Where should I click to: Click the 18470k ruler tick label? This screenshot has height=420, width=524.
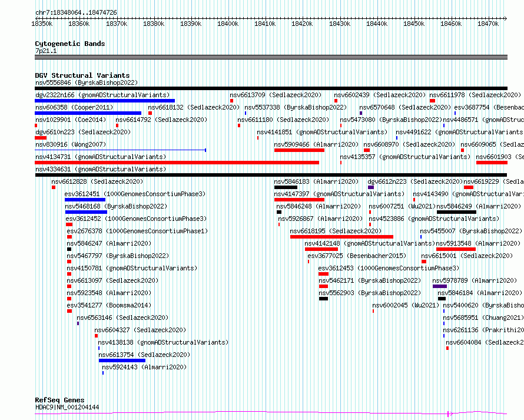point(488,24)
